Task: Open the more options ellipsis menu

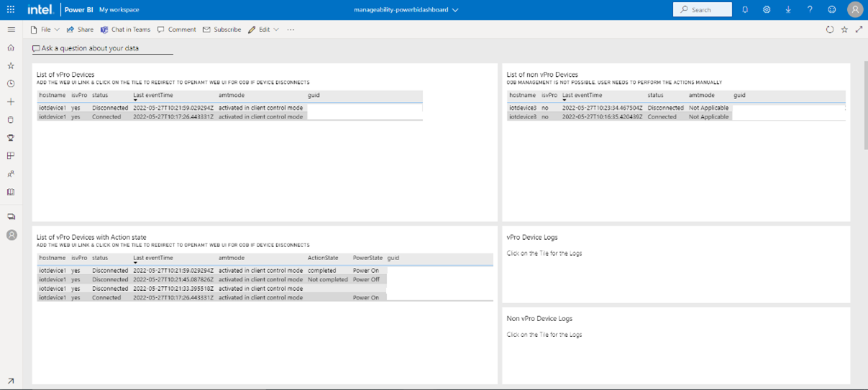Action: point(291,29)
